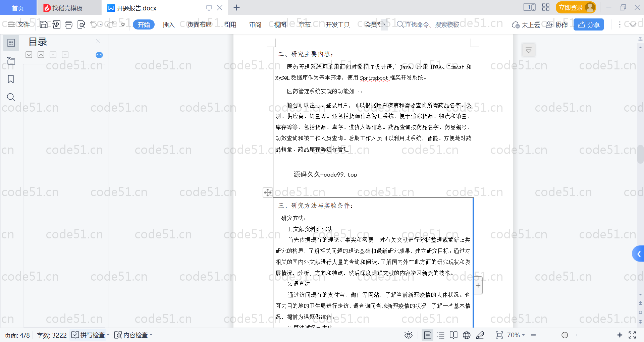Select the 视图 ribbon tab
644x342 pixels.
280,24
